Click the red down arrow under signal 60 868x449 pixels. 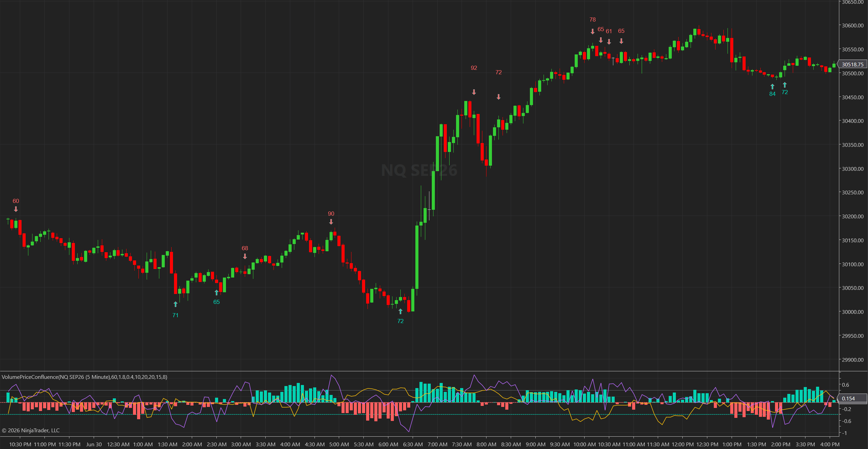click(x=16, y=209)
